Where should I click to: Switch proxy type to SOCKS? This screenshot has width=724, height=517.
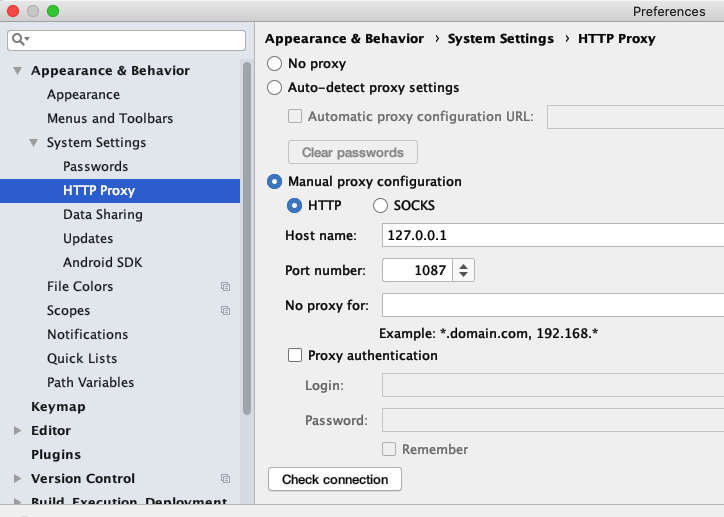click(380, 205)
